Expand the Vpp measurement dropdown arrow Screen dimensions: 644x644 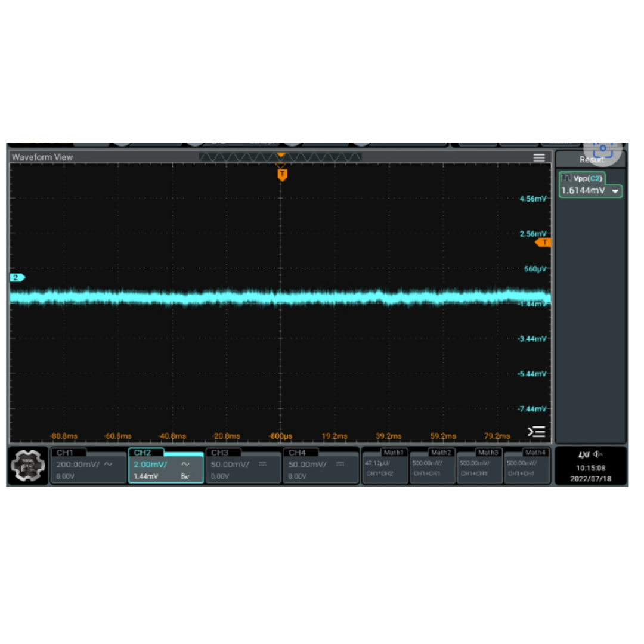(x=615, y=191)
